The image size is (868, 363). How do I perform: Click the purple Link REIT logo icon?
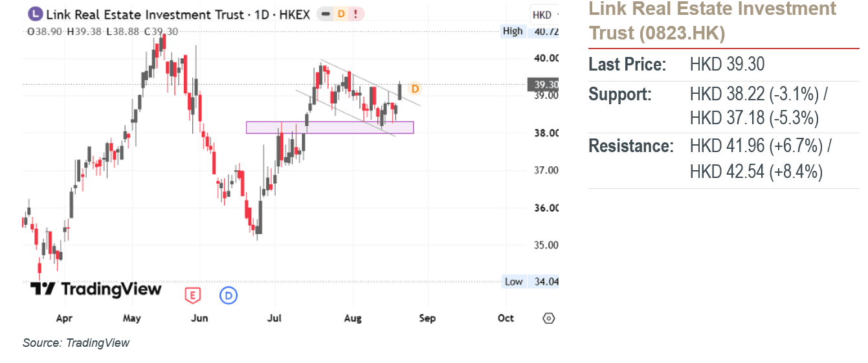pos(36,14)
